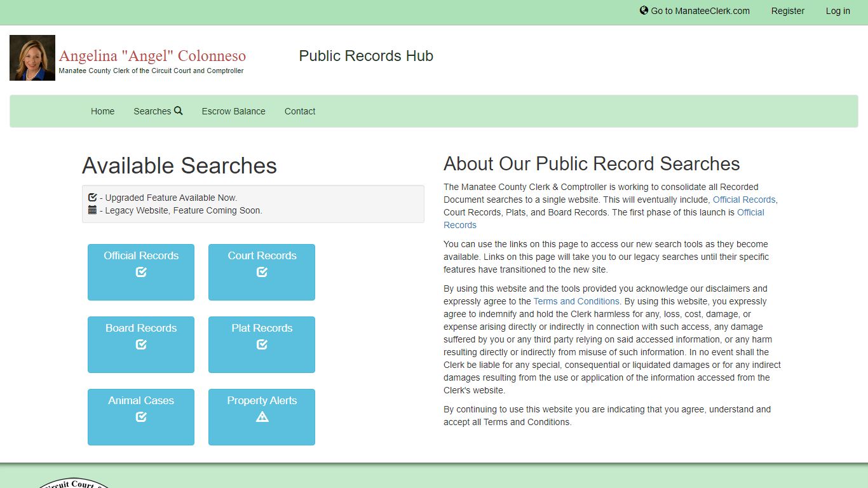This screenshot has width=868, height=488.
Task: Click the Public Records Hub title
Action: (366, 56)
